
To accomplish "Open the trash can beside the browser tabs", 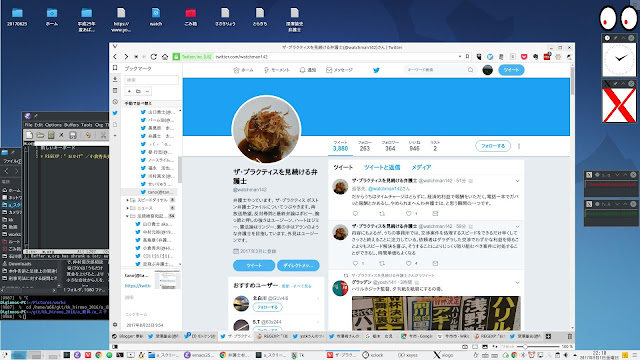I will point(569,336).
